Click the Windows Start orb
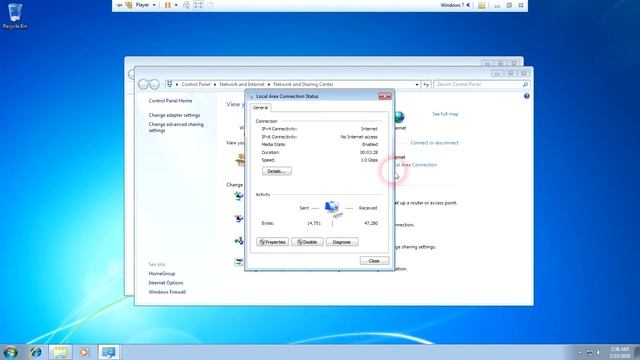Screen dimensions: 640x360 (10, 352)
